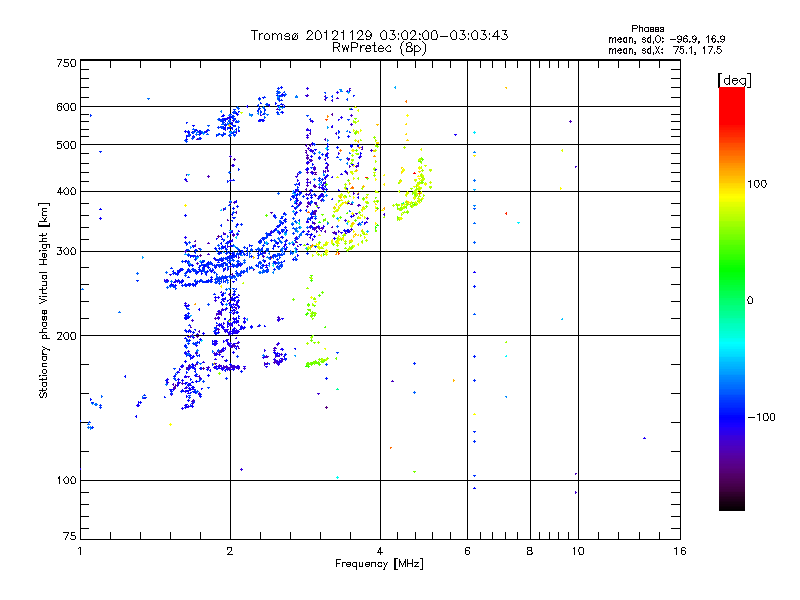Click the x-axis tick label '4'

[380, 551]
